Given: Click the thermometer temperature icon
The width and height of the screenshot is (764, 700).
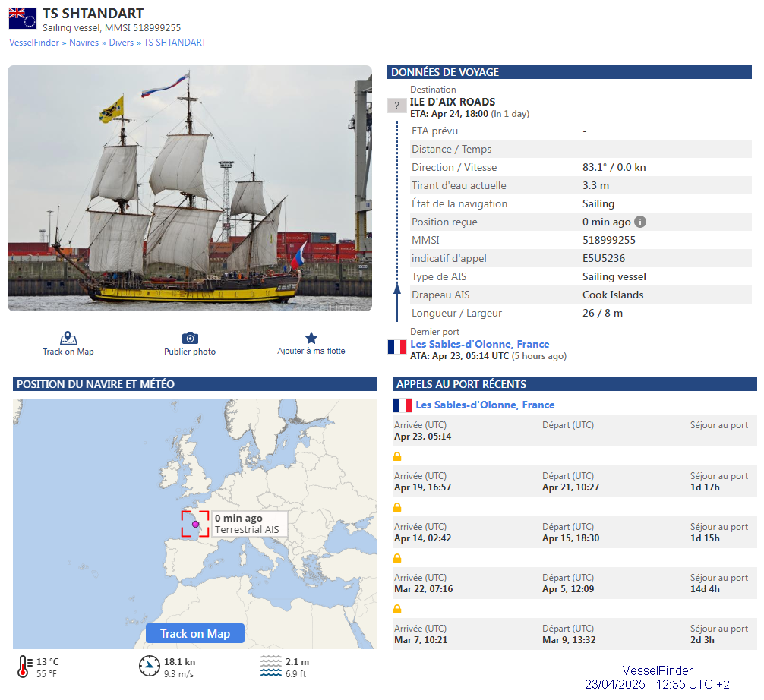Looking at the screenshot, I should tap(24, 667).
